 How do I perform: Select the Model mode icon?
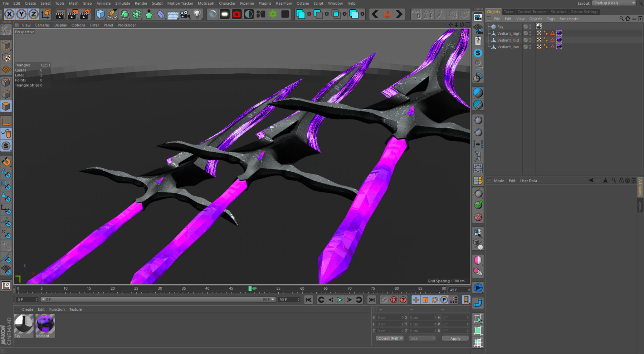[x=6, y=45]
